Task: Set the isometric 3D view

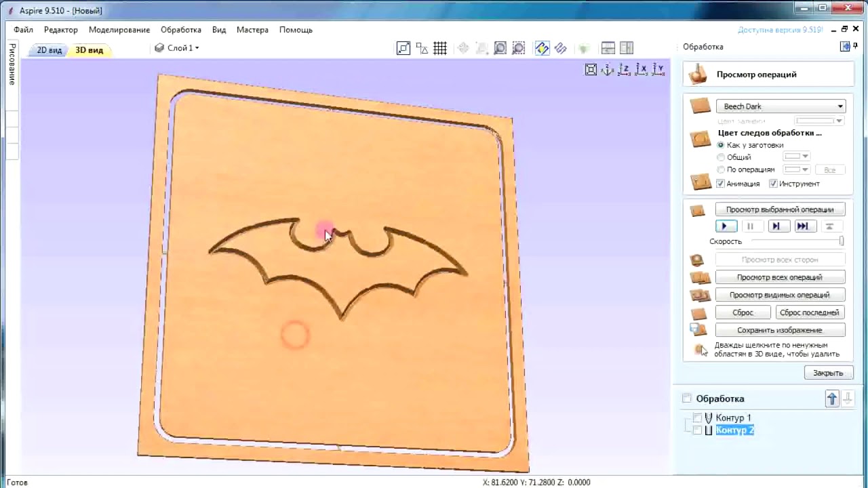Action: point(608,70)
